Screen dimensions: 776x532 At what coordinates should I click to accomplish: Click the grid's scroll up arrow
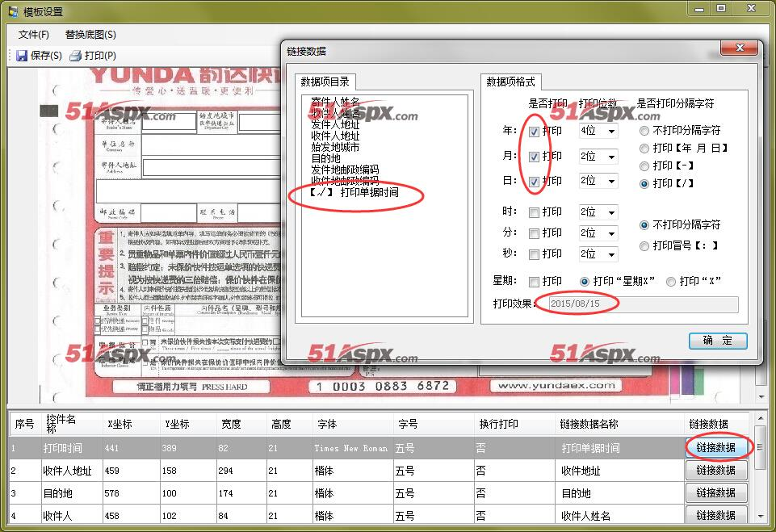coord(761,419)
